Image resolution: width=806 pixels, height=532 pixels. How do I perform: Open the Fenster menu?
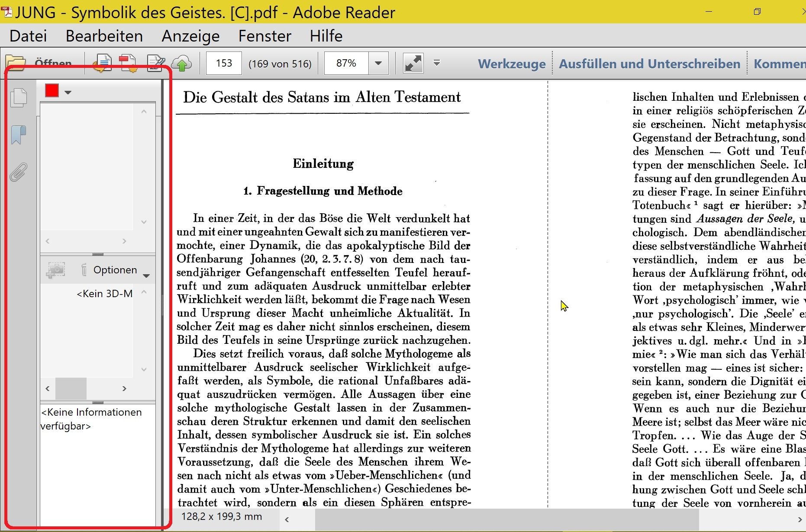point(265,36)
